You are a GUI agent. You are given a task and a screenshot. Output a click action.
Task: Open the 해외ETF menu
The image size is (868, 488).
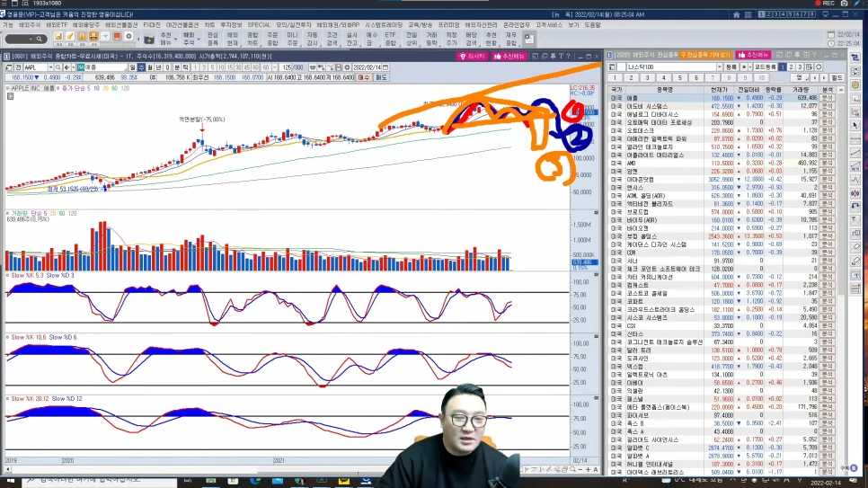pyautogui.click(x=57, y=25)
